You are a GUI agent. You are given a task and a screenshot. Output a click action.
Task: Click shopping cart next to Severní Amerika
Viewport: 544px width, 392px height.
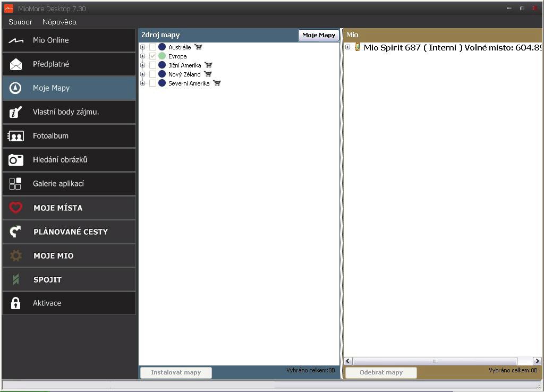coord(217,83)
